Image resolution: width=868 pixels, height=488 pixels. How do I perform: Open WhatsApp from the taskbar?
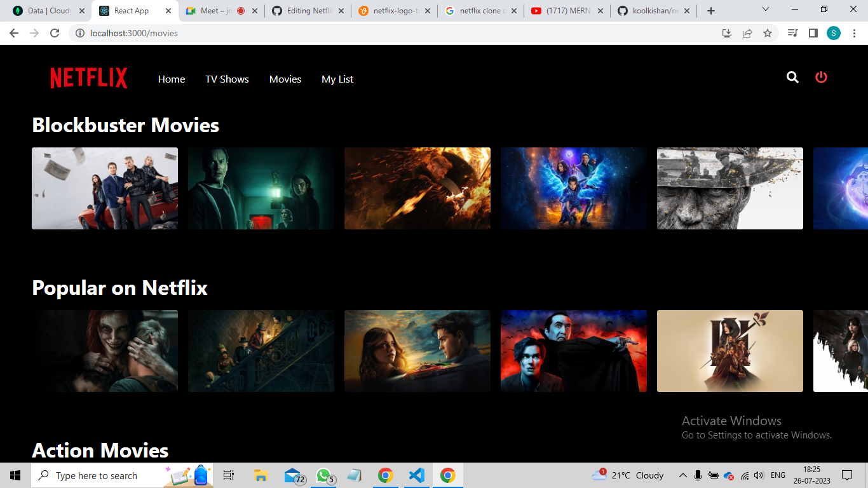[323, 475]
